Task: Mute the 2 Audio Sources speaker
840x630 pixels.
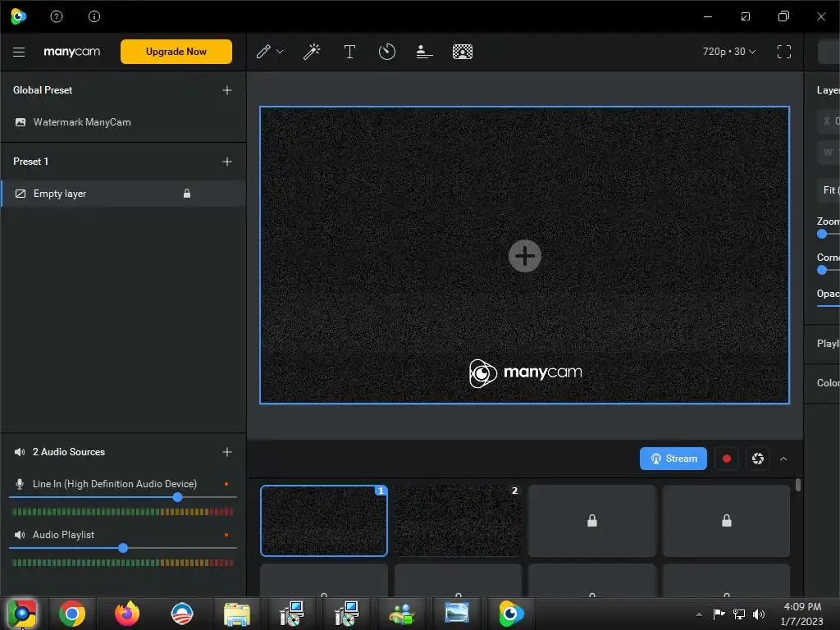Action: (20, 452)
